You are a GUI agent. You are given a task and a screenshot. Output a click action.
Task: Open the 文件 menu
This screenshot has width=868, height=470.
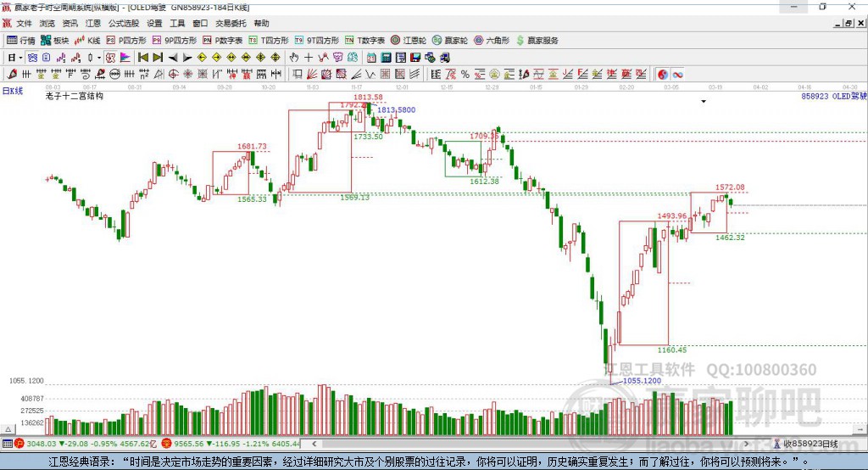(x=24, y=23)
